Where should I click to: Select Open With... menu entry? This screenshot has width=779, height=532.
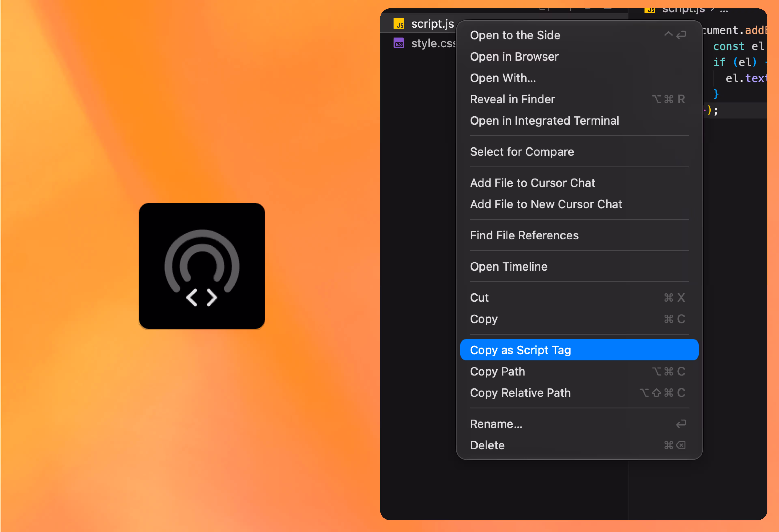pos(579,78)
